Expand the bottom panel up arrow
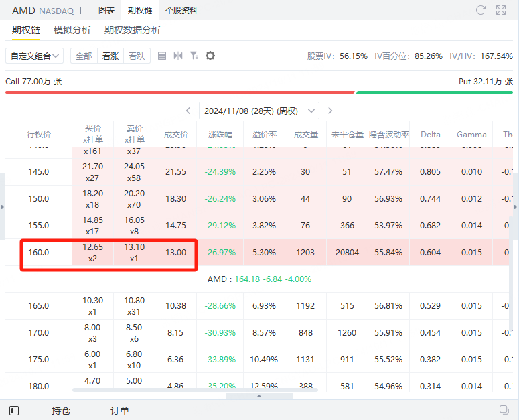519x420 pixels. [x=259, y=396]
